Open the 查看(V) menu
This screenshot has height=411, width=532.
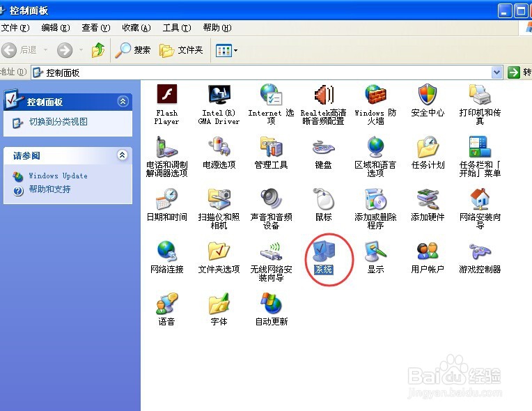(x=96, y=28)
